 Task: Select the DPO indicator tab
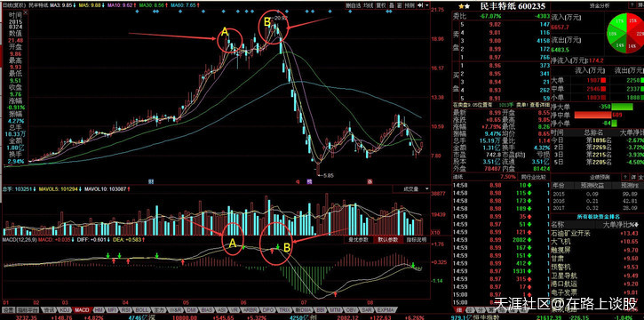(267, 309)
